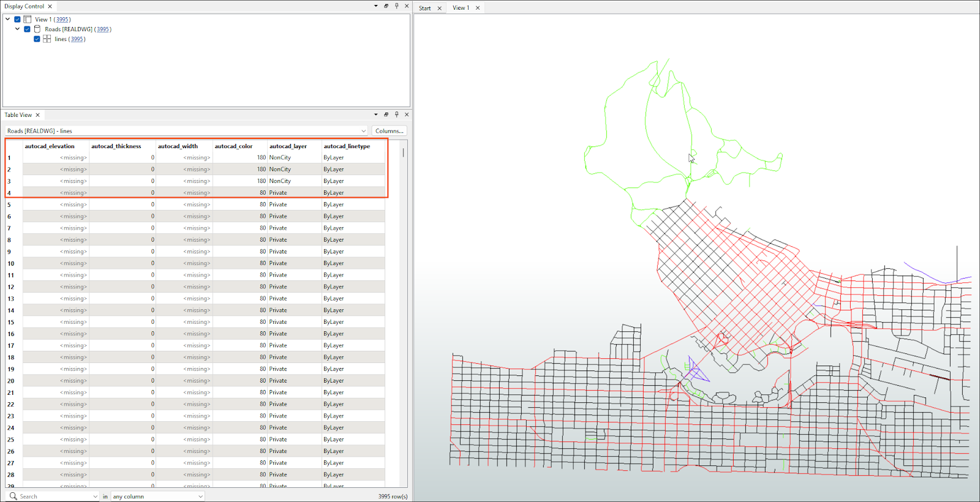
Task: Pin the Display Control panel
Action: pyautogui.click(x=397, y=6)
